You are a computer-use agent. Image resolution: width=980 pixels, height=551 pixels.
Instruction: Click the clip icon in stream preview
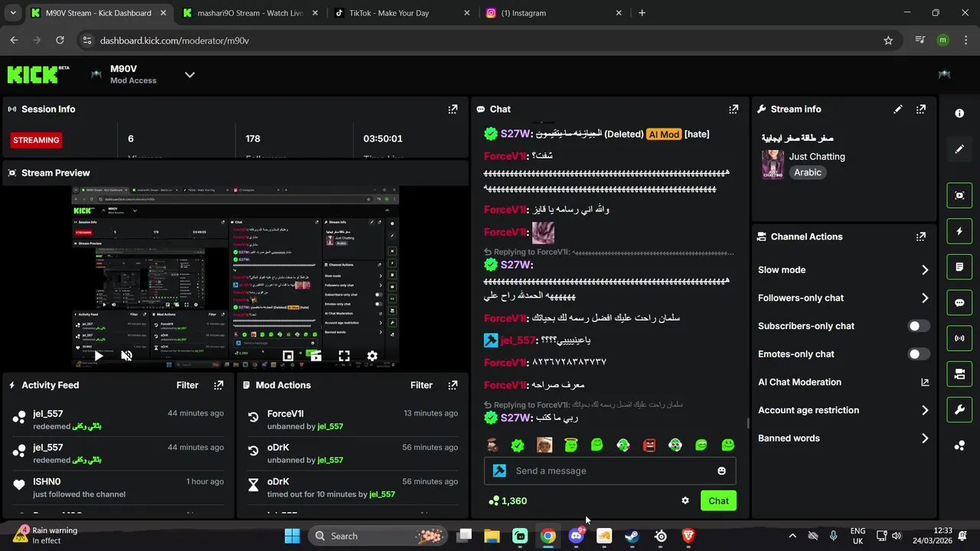tap(315, 356)
